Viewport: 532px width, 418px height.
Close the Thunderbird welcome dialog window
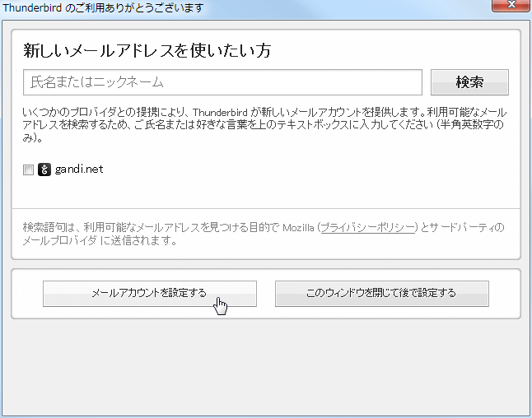(511, 6)
